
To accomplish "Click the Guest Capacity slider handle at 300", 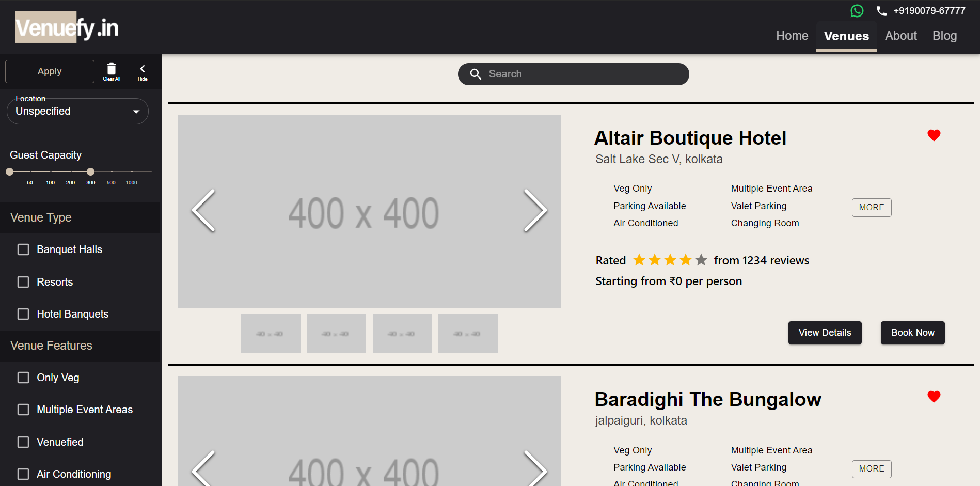I will click(91, 171).
